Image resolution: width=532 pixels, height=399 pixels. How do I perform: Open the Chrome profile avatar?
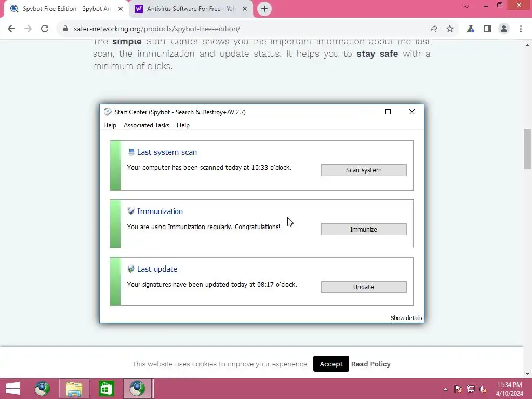(x=504, y=29)
